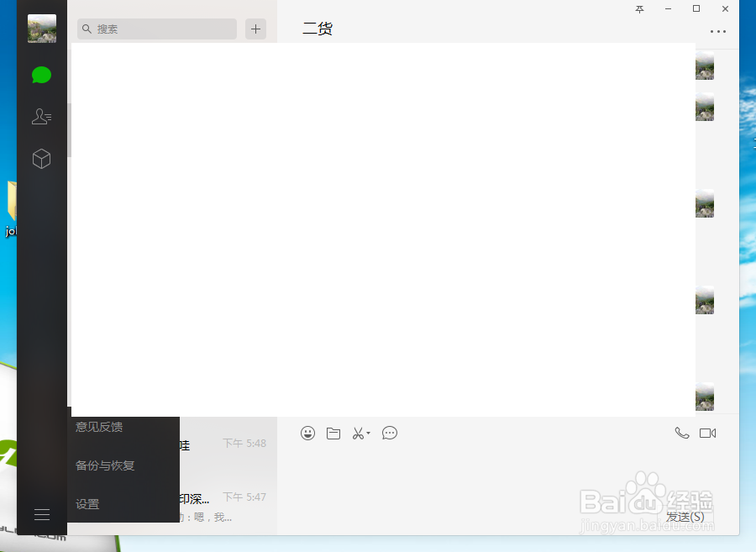The height and width of the screenshot is (552, 756).
Task: Start a video call with 二货
Action: coord(707,433)
